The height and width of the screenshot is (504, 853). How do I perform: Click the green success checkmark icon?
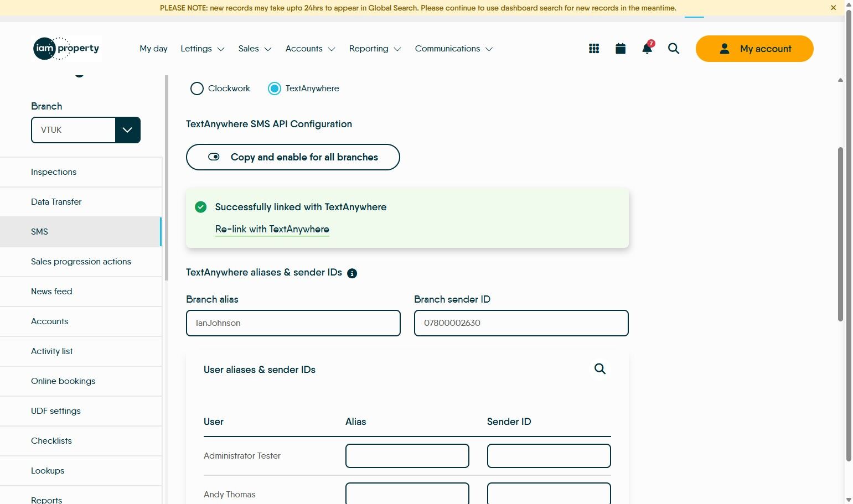coord(201,207)
